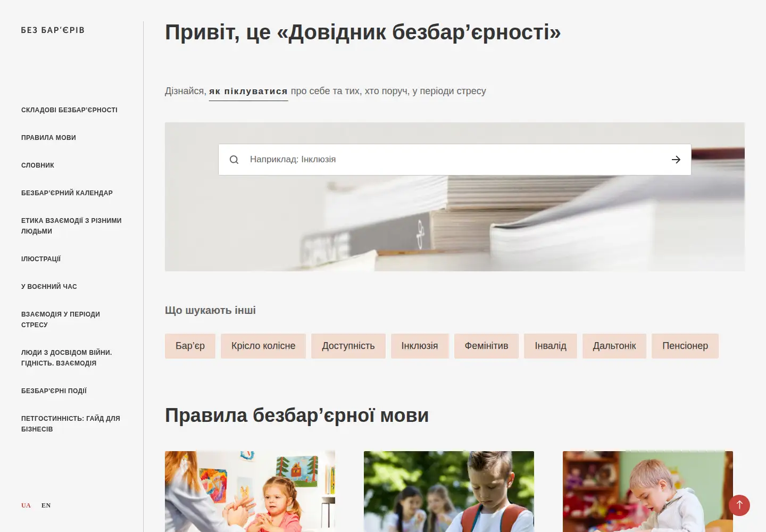Viewport: 766px width, 532px height.
Task: Select the Інвалід tag
Action: click(x=551, y=346)
